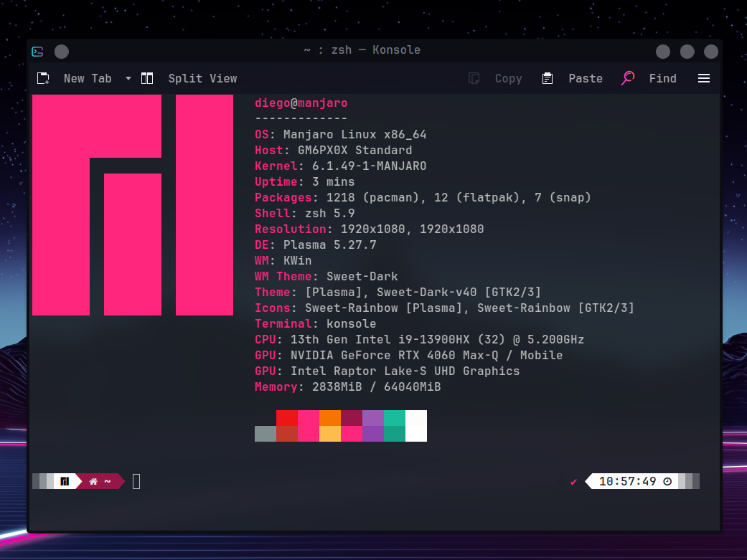Click the "Kernel: 6.1.49-1-MANJARO" line

(x=341, y=166)
